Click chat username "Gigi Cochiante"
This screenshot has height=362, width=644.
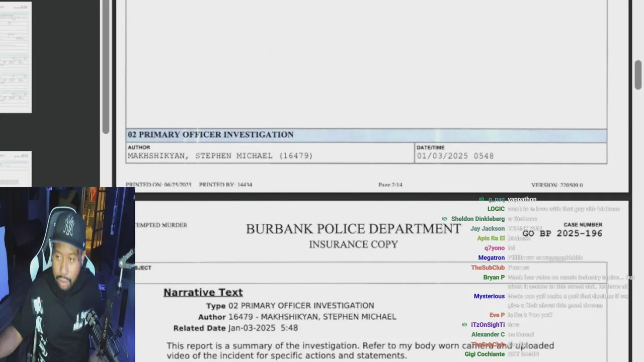point(485,354)
